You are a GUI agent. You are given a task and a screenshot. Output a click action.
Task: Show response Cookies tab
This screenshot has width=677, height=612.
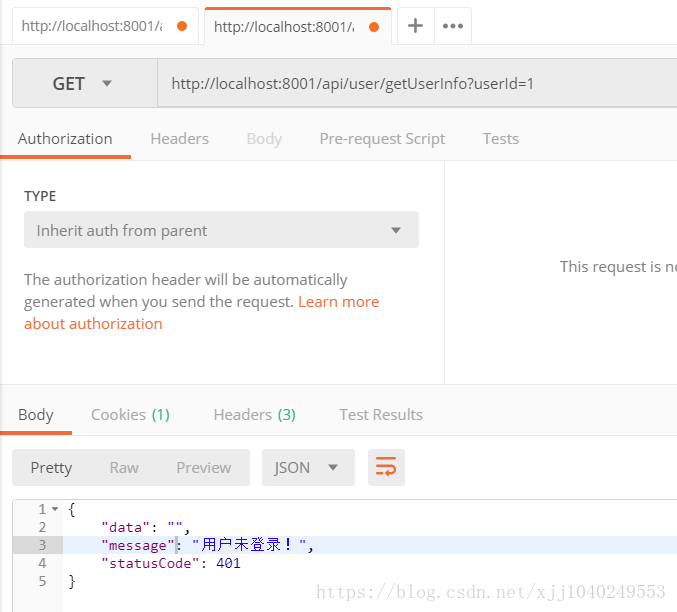130,414
